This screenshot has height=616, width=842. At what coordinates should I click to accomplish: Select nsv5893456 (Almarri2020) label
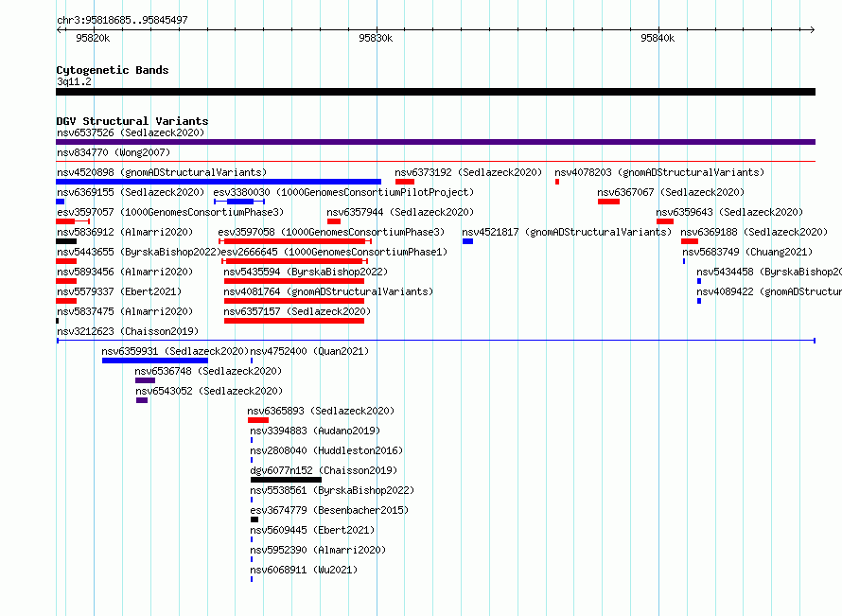pos(125,272)
